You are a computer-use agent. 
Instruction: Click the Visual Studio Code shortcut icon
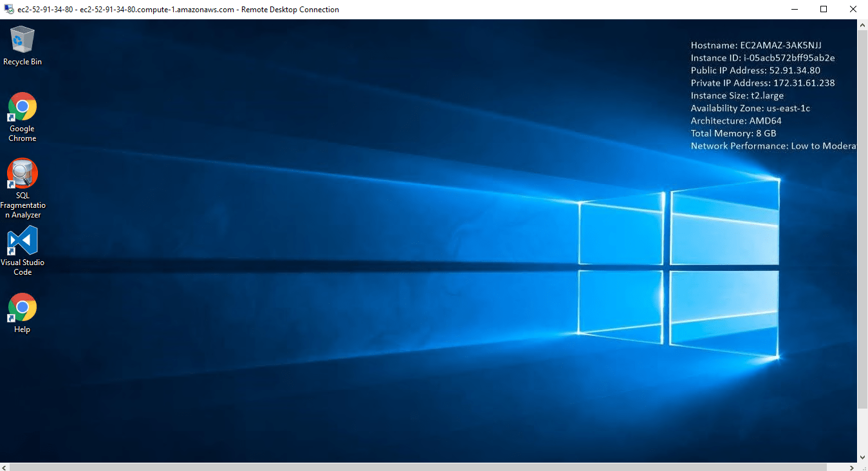[x=23, y=241]
